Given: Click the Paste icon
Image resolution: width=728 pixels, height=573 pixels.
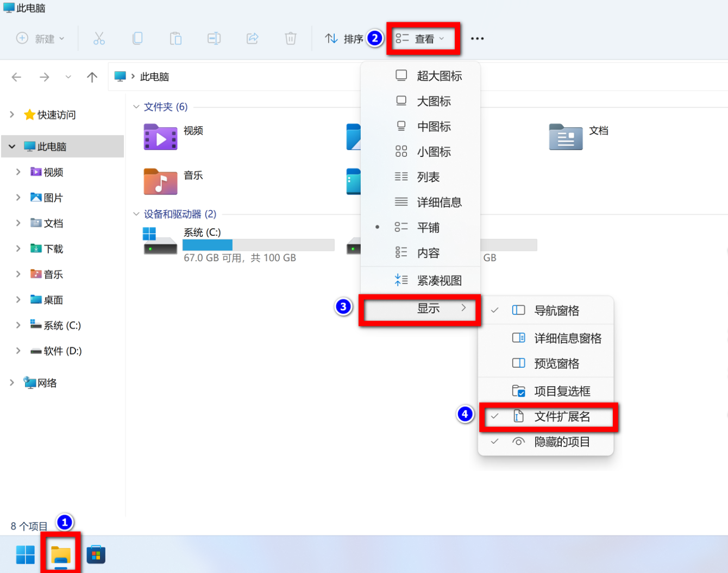Looking at the screenshot, I should pyautogui.click(x=175, y=38).
